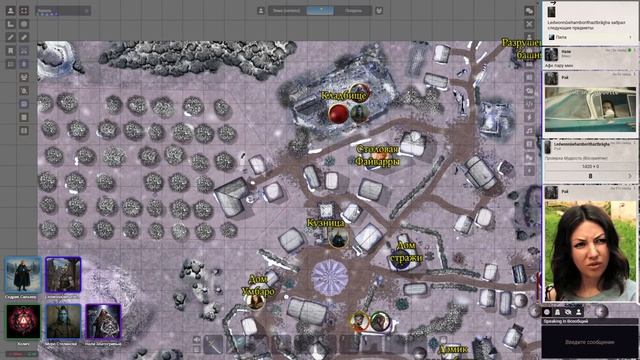The height and width of the screenshot is (360, 640).
Task: Select the red sphere token at Кладбище
Action: (x=338, y=113)
